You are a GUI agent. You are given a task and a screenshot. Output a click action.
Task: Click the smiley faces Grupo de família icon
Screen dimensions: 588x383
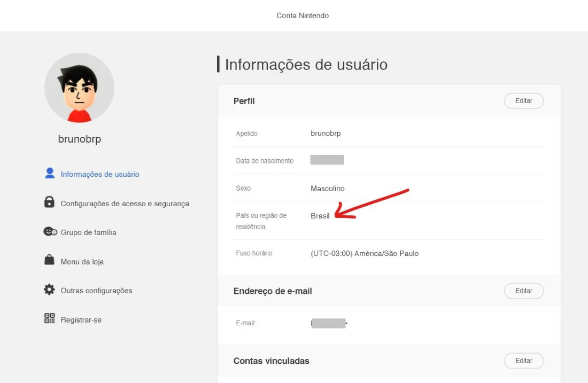tap(50, 232)
